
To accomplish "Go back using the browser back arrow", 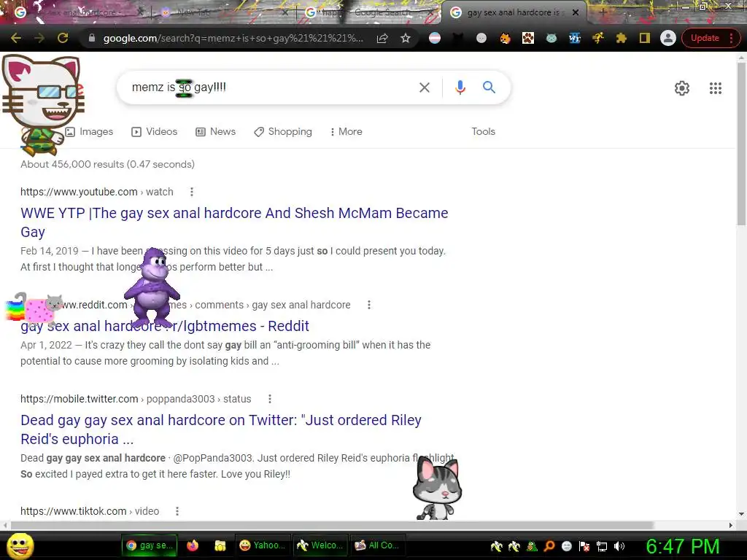I will pyautogui.click(x=16, y=38).
